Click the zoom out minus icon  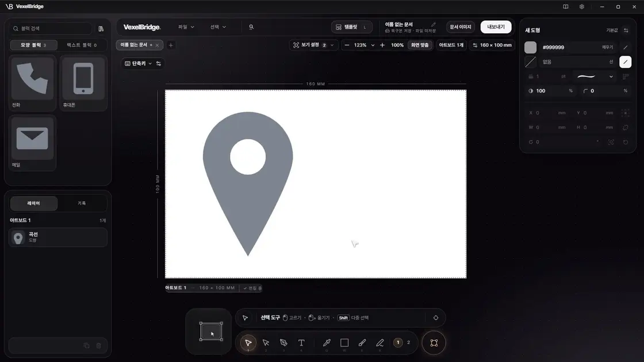click(x=347, y=45)
